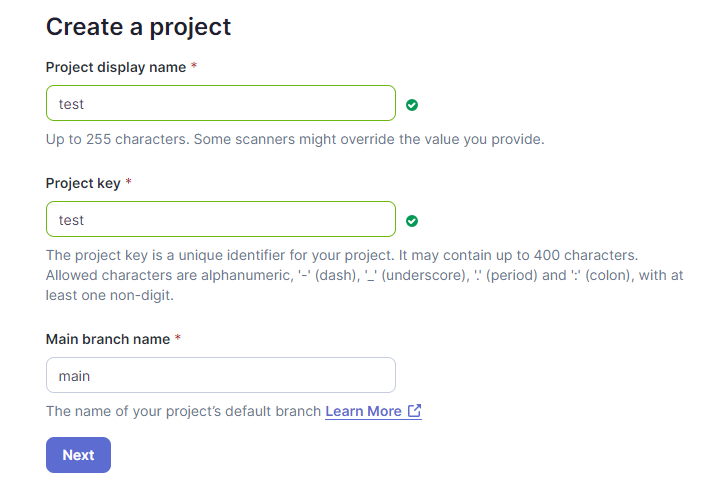Click the 'Allowed characters are alphanumeric' text line
Screen dimensions: 714x490
pyautogui.click(x=364, y=275)
